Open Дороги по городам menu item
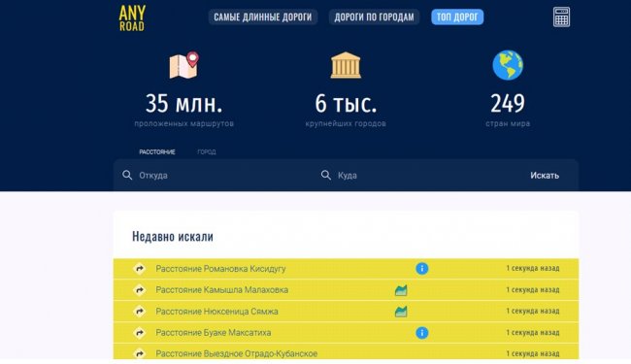The image size is (631, 364). click(374, 17)
